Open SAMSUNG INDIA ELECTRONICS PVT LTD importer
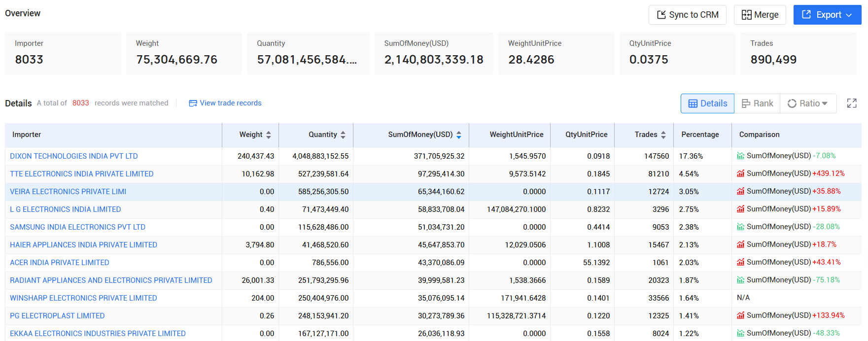The height and width of the screenshot is (341, 868). [78, 227]
